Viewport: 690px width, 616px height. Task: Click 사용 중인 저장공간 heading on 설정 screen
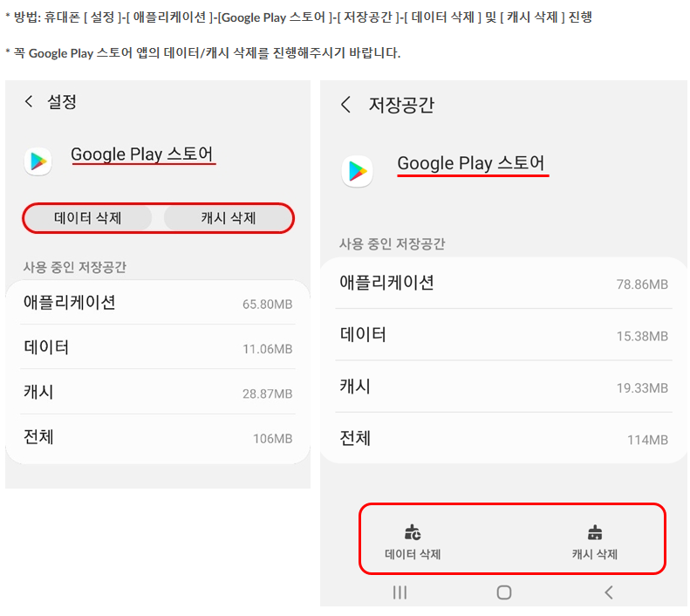tap(75, 267)
